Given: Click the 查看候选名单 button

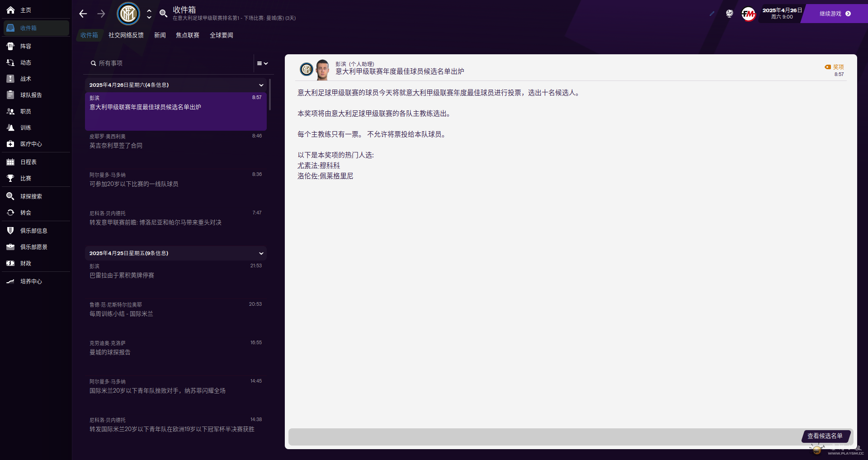Looking at the screenshot, I should 825,436.
